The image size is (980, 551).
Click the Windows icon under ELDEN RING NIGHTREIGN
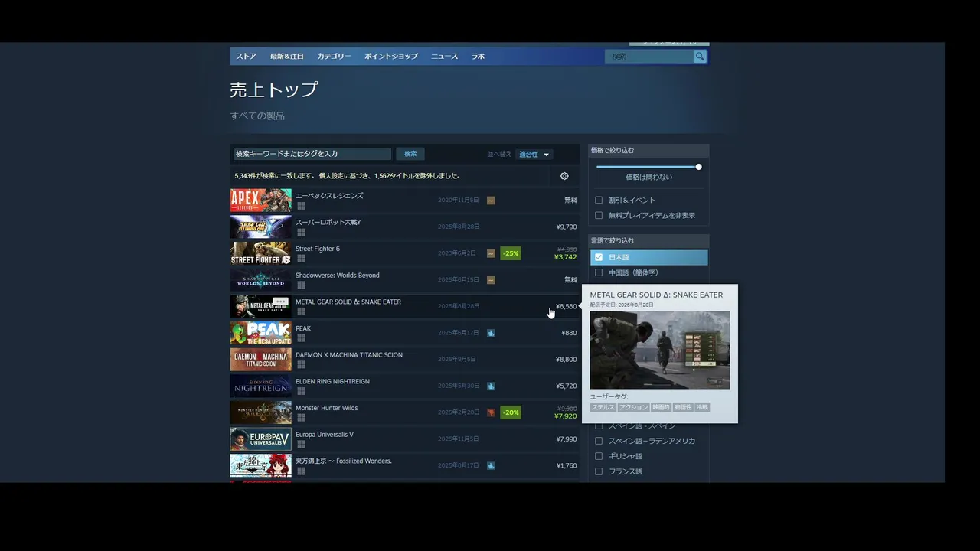click(302, 392)
